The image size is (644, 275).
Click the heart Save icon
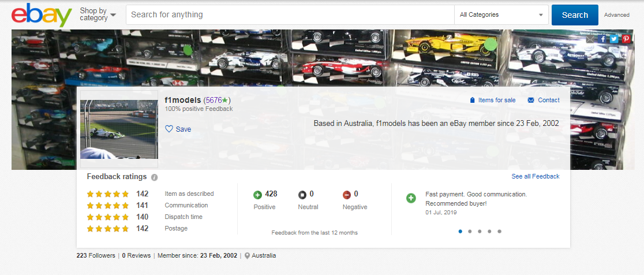[169, 129]
